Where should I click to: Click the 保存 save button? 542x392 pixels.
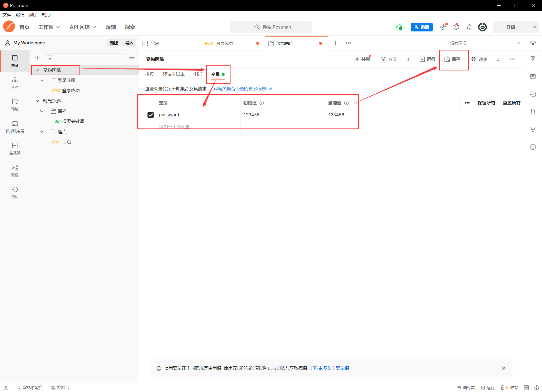pyautogui.click(x=452, y=59)
